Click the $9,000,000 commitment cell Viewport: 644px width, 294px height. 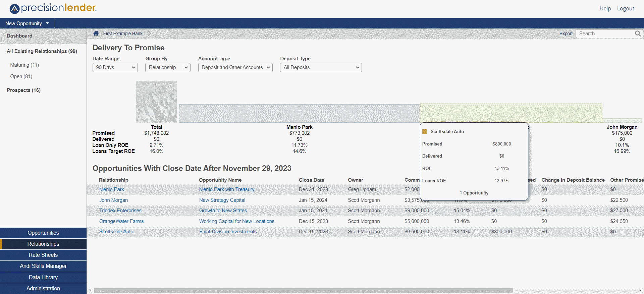(417, 211)
